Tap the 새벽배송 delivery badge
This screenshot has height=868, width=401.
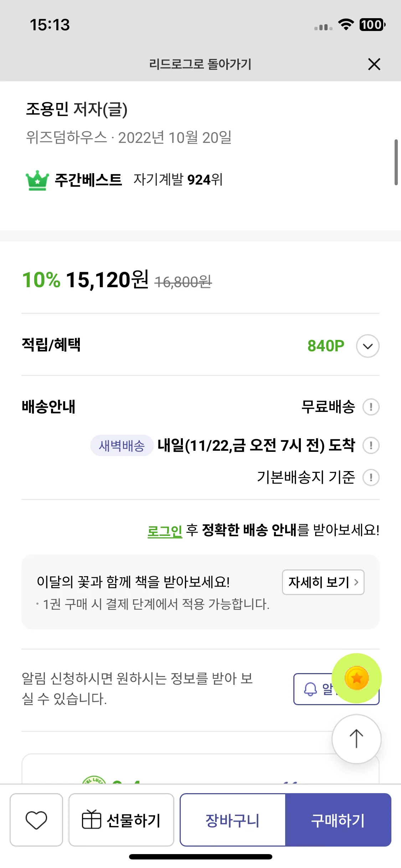click(122, 445)
